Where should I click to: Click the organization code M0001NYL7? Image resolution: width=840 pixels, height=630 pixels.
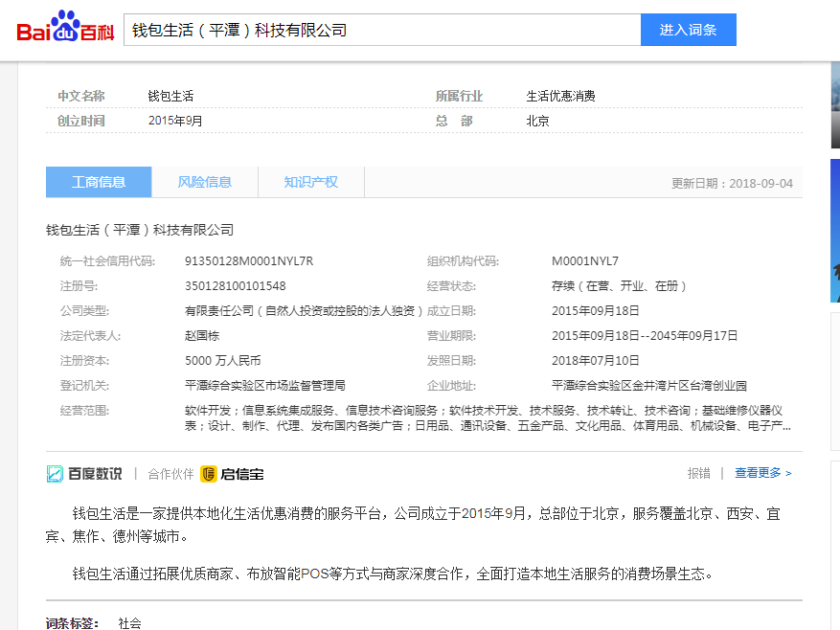(585, 260)
